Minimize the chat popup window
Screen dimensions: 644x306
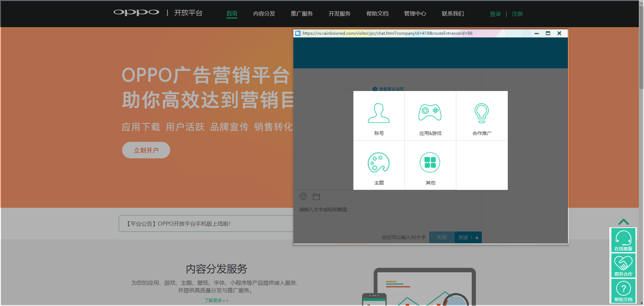[537, 33]
